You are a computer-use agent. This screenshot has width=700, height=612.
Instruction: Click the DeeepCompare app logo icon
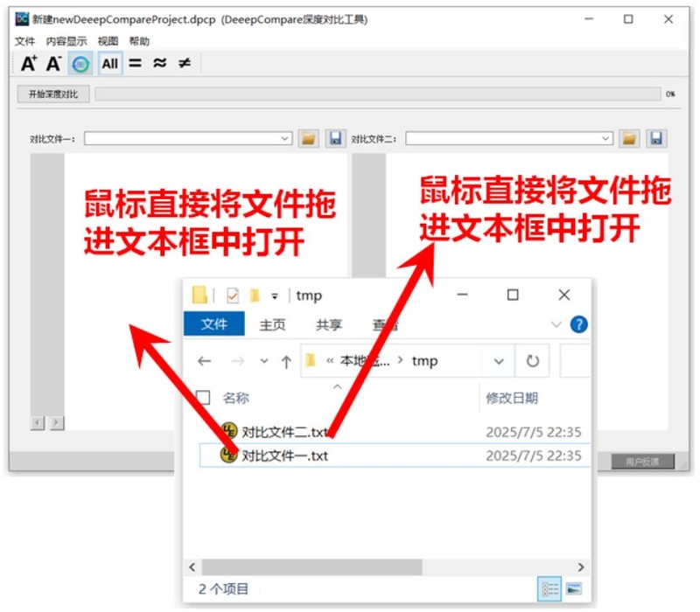tap(21, 19)
